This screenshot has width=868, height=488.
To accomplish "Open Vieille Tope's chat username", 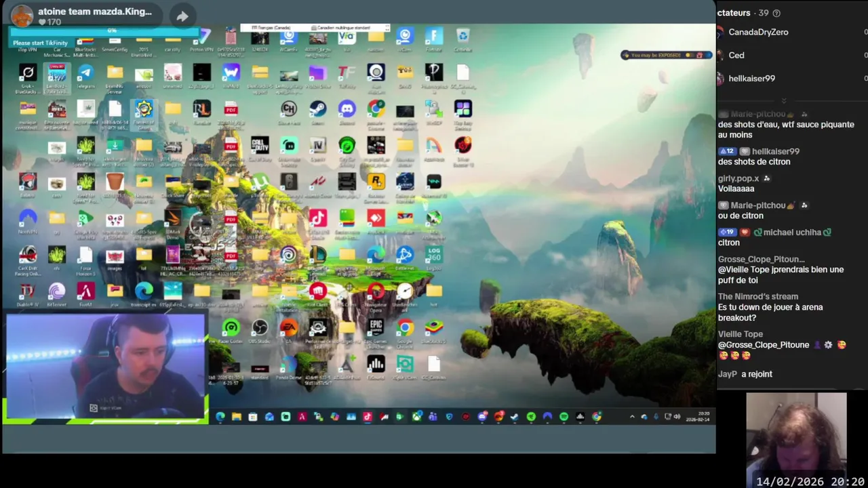I will click(741, 334).
